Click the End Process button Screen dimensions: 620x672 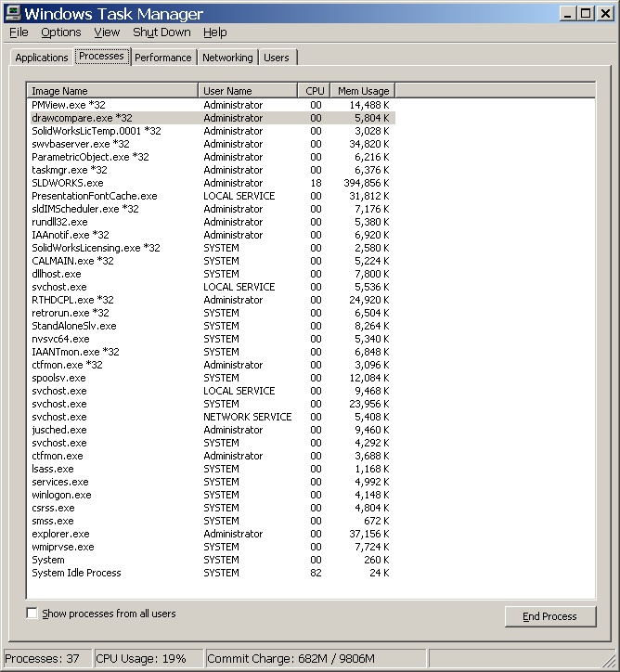[549, 616]
